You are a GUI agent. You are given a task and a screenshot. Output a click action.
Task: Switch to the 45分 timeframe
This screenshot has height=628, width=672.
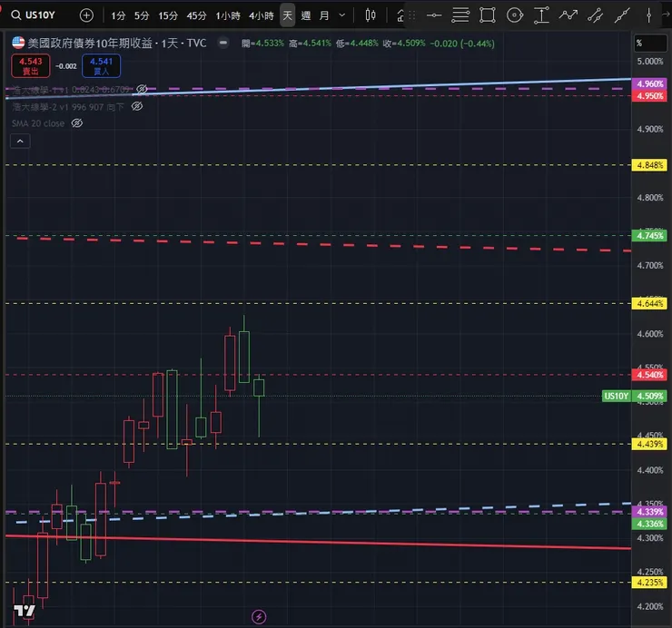tap(196, 15)
